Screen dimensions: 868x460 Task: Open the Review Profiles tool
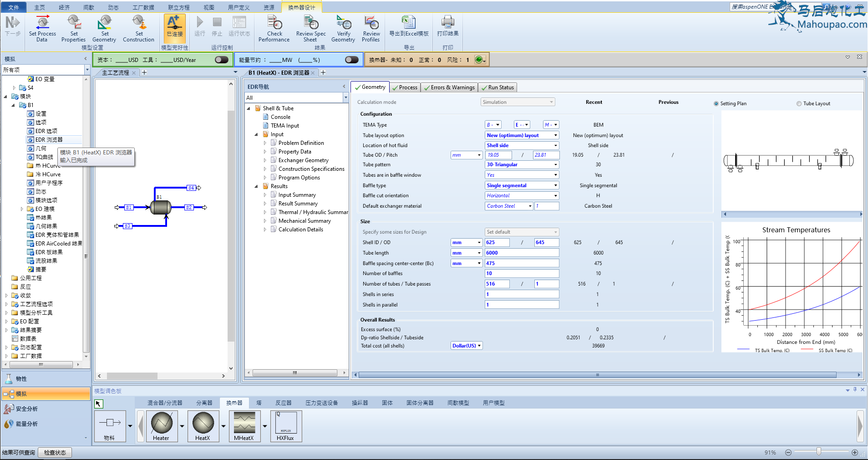[371, 28]
